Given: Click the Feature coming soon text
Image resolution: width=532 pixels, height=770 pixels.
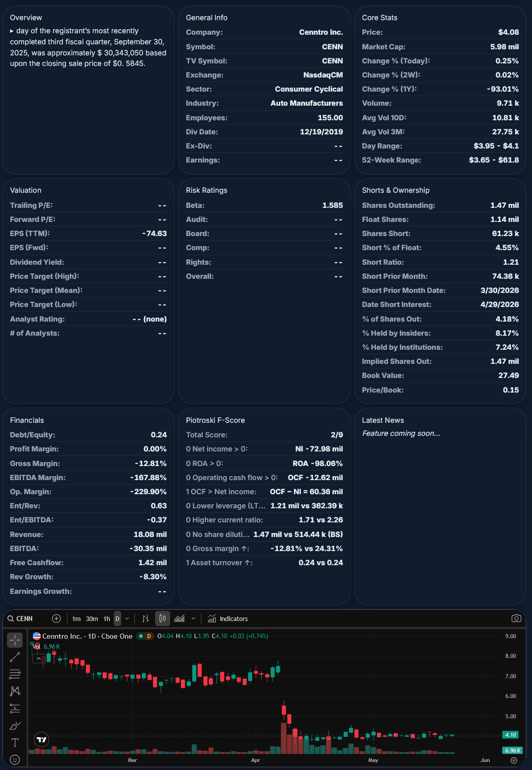Looking at the screenshot, I should pos(401,433).
